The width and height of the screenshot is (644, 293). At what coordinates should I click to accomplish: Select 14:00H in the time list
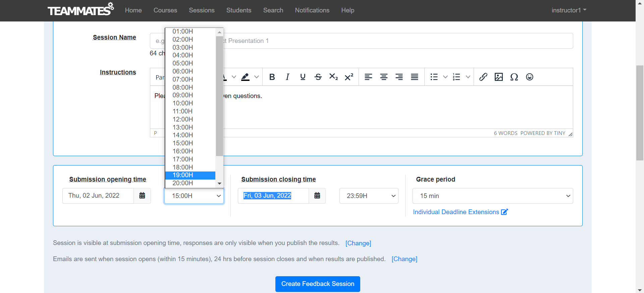point(190,135)
